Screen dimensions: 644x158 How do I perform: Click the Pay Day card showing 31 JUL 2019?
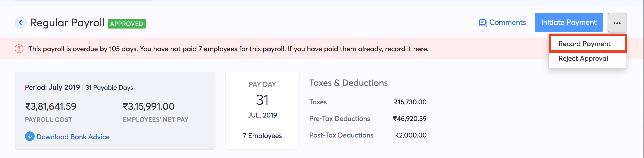262,110
